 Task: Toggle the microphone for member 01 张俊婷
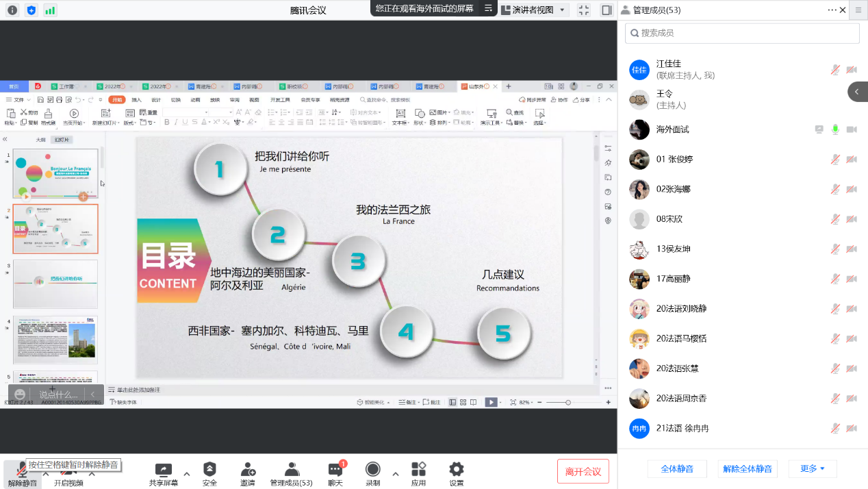tap(835, 160)
